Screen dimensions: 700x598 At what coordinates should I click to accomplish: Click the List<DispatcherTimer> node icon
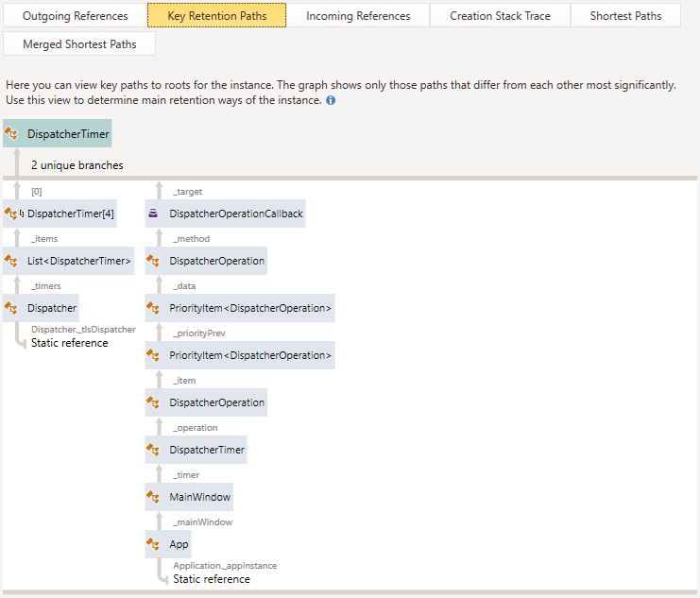point(11,261)
